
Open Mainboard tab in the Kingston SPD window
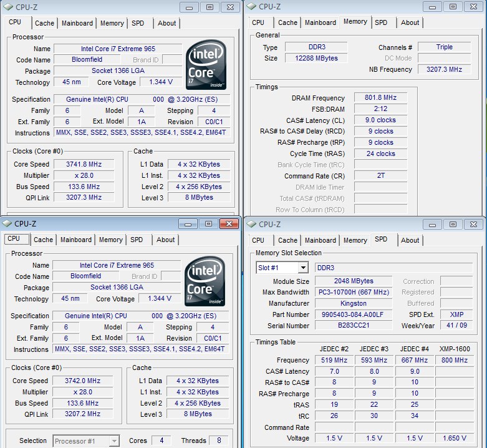click(x=321, y=240)
